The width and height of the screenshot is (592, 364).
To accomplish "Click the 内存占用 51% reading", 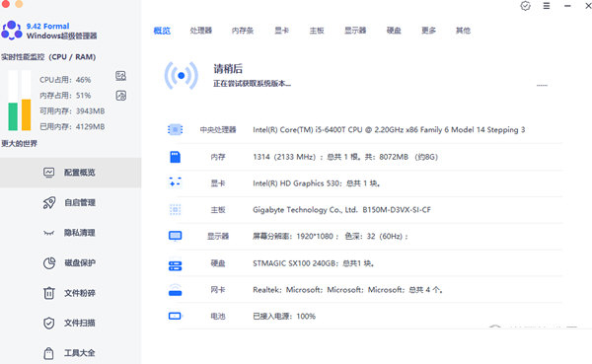I will (65, 96).
